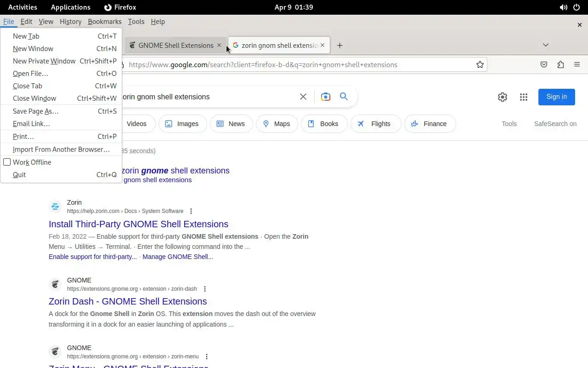Image resolution: width=588 pixels, height=368 pixels.
Task: Click the Firefox URL address bar
Action: click(x=299, y=64)
